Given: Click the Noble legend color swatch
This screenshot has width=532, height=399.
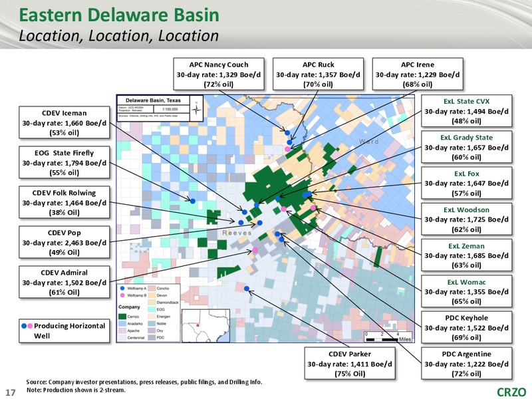Looking at the screenshot, I should click(x=152, y=324).
